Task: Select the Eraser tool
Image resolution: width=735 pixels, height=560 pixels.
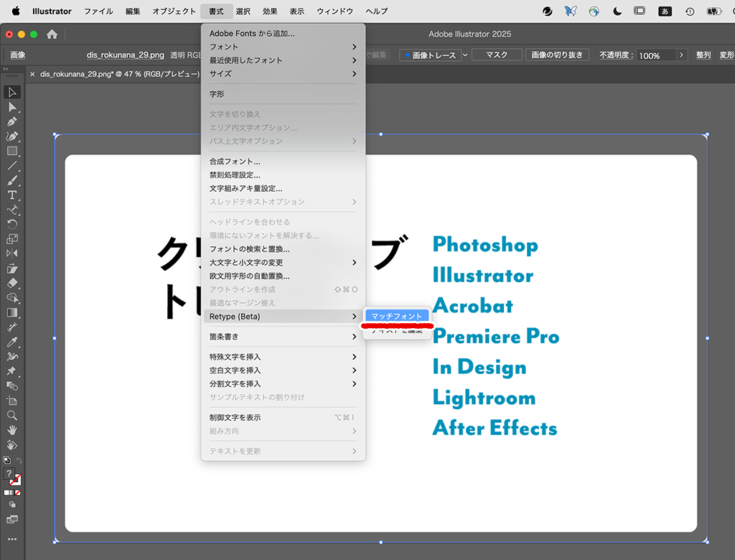Action: point(12,284)
